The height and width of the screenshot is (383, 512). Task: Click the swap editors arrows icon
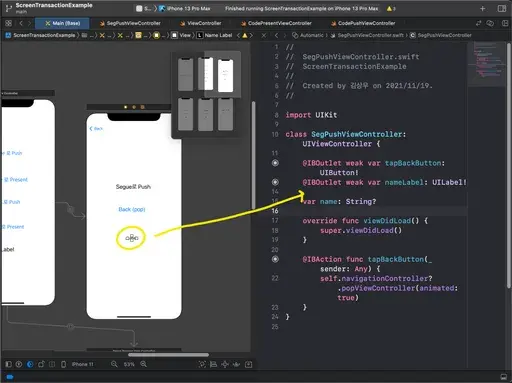pos(478,23)
